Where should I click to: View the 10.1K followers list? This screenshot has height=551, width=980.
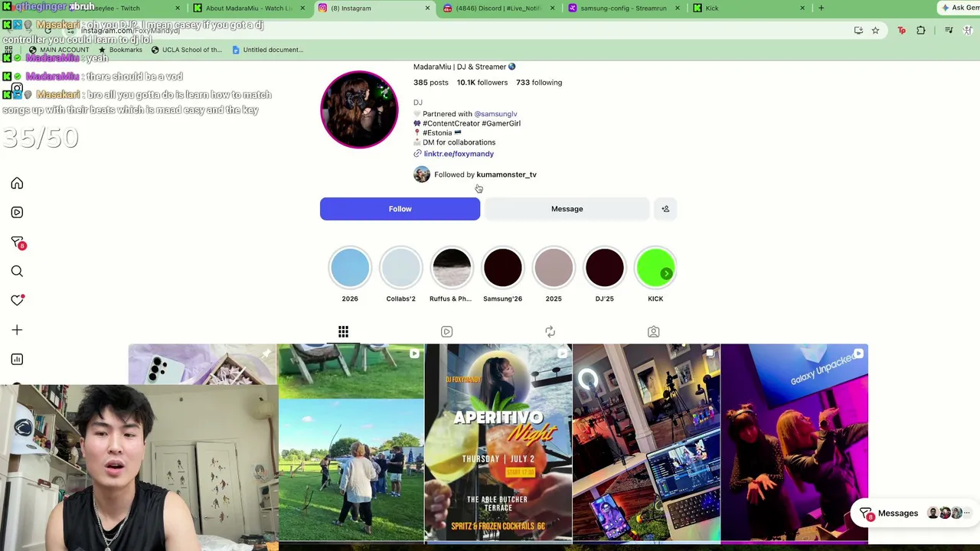click(482, 83)
